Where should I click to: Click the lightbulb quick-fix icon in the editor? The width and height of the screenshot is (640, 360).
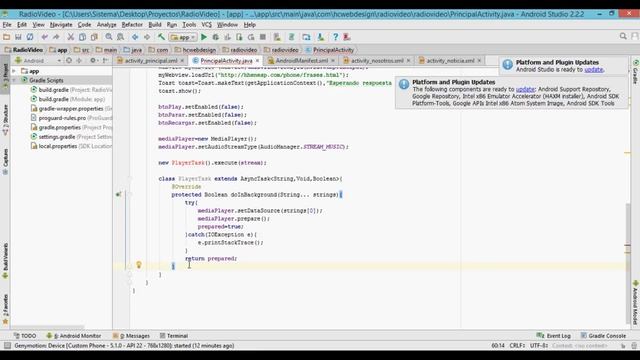[x=139, y=265]
